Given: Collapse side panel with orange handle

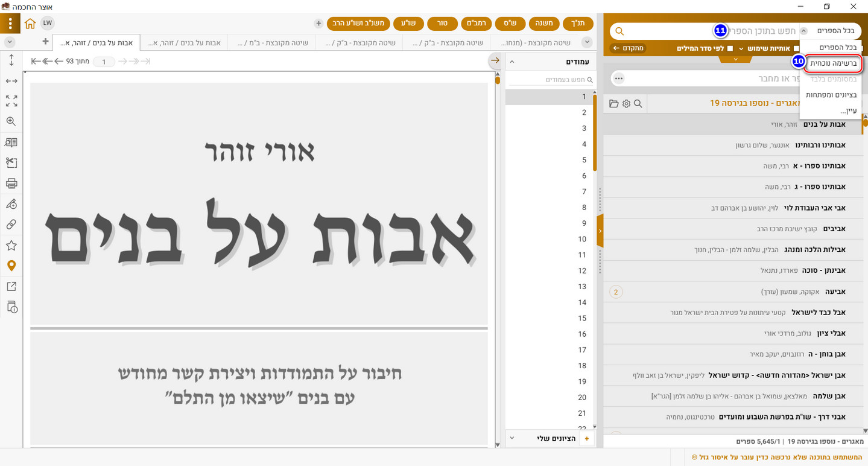Looking at the screenshot, I should click(600, 231).
